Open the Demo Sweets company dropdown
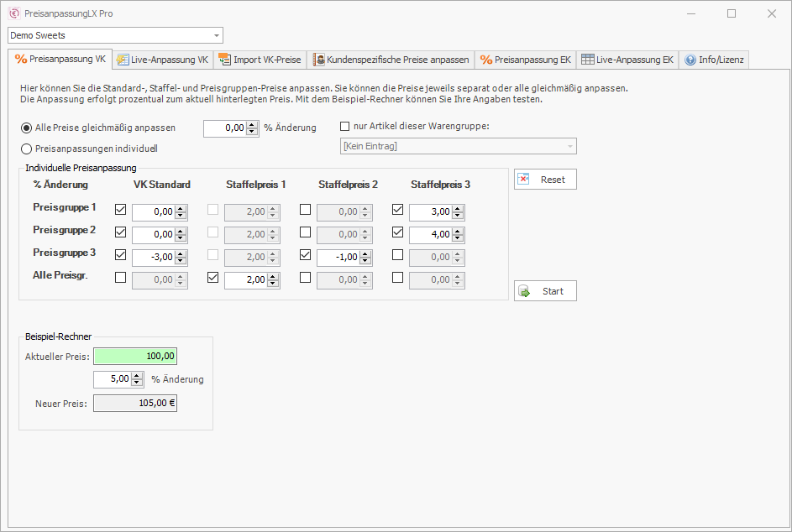 tap(217, 35)
